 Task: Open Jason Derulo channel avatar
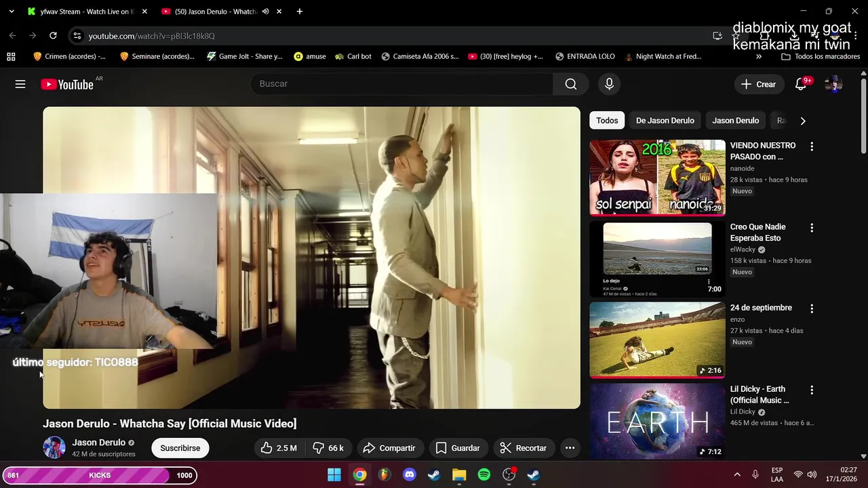(x=54, y=448)
